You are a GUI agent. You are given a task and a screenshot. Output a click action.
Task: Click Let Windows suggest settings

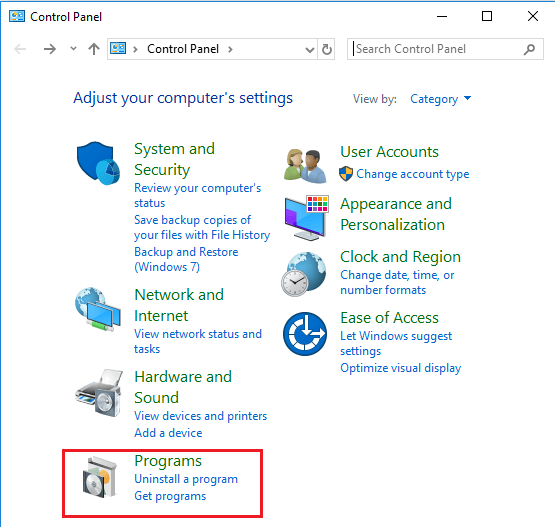click(396, 343)
